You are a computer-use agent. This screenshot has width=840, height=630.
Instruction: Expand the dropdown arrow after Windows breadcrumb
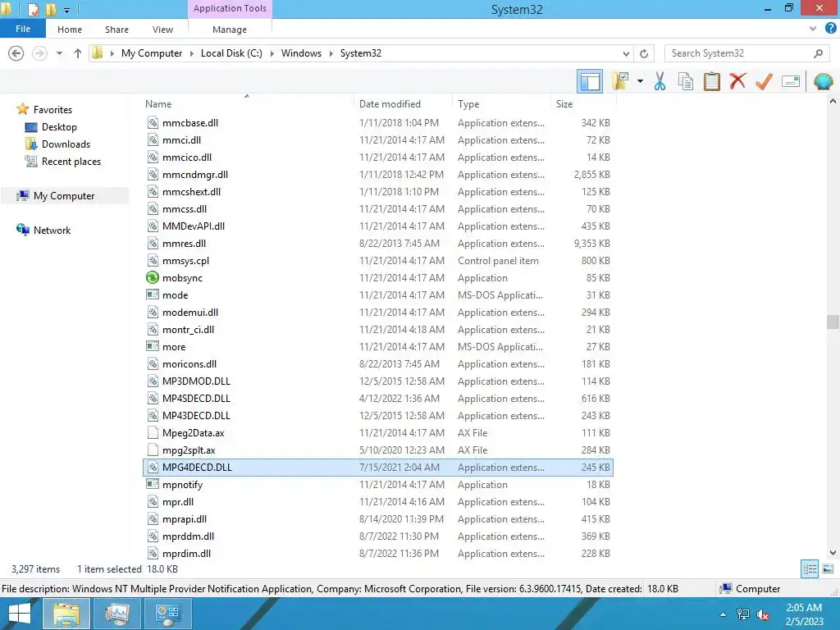point(331,53)
